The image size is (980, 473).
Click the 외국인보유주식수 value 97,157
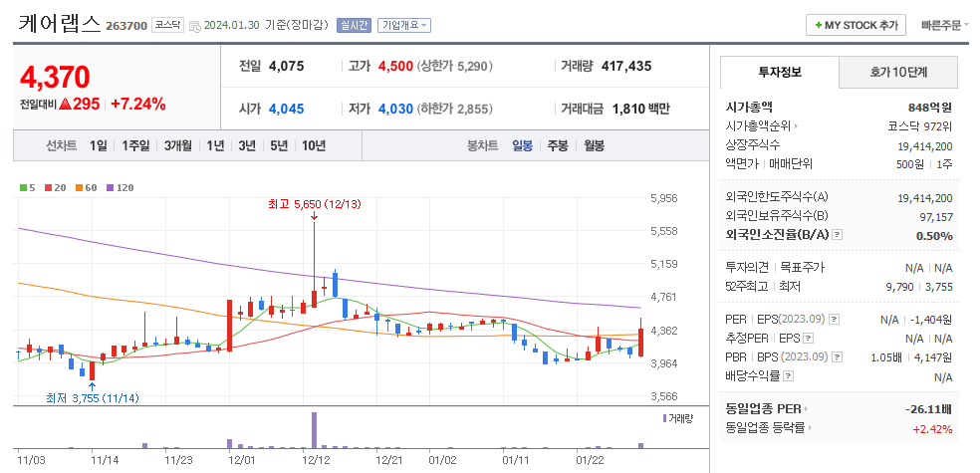point(934,217)
